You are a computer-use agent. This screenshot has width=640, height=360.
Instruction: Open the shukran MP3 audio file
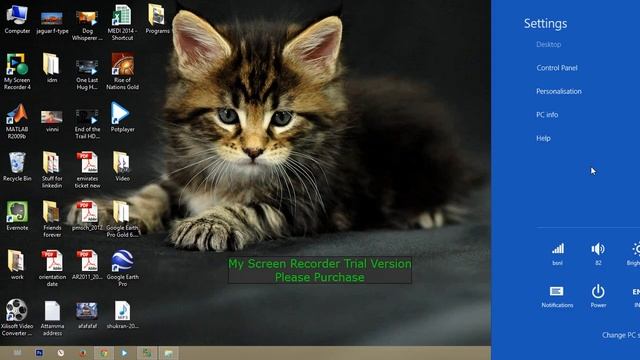pyautogui.click(x=122, y=315)
